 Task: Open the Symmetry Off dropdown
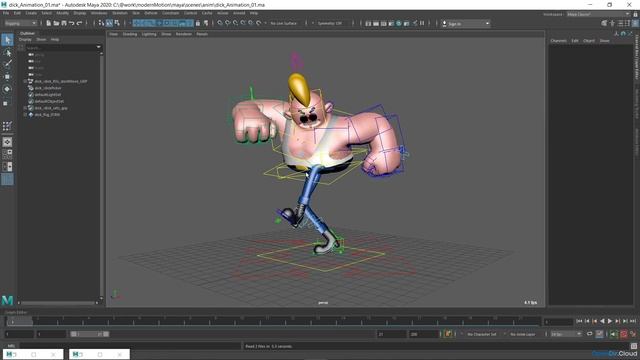[330, 23]
